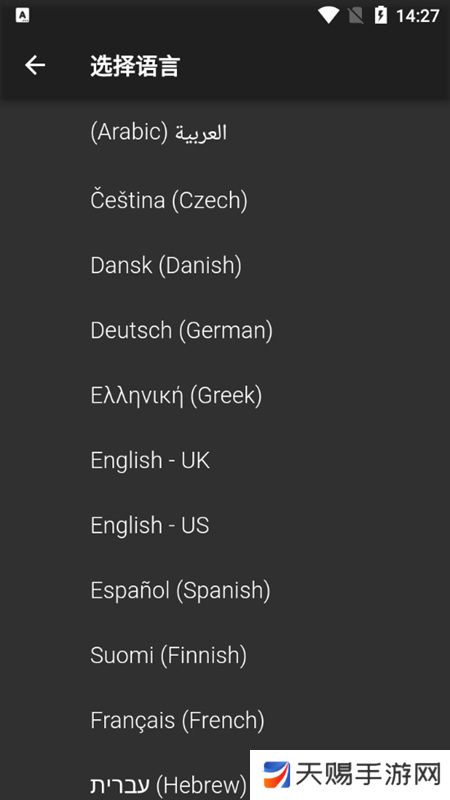Image resolution: width=450 pixels, height=800 pixels.
Task: Tap the colorful logo icon beside 天赐手游网
Action: (x=277, y=775)
